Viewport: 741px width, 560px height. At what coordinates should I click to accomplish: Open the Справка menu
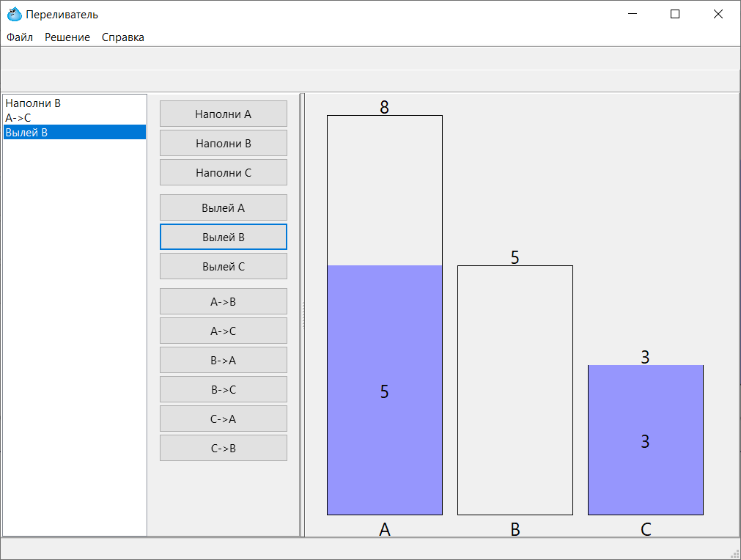point(123,37)
